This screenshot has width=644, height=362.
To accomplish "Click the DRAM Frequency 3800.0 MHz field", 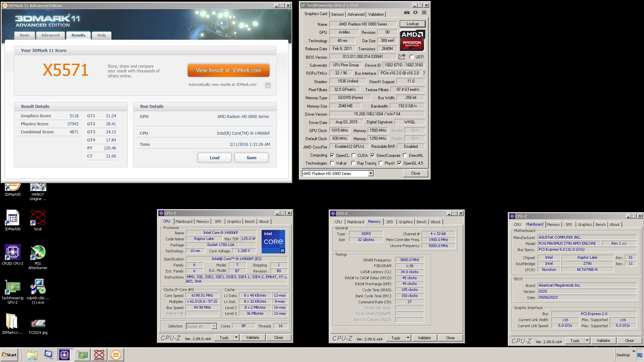I will [410, 260].
